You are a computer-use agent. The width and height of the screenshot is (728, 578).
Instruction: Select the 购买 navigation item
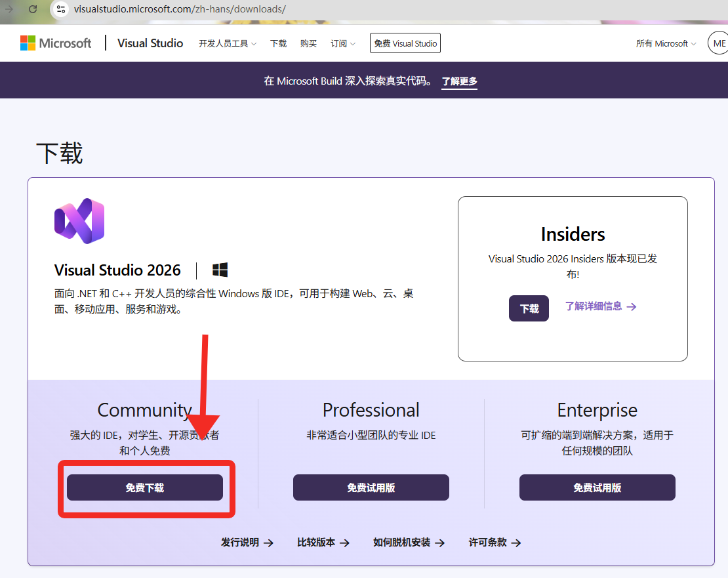pyautogui.click(x=308, y=43)
